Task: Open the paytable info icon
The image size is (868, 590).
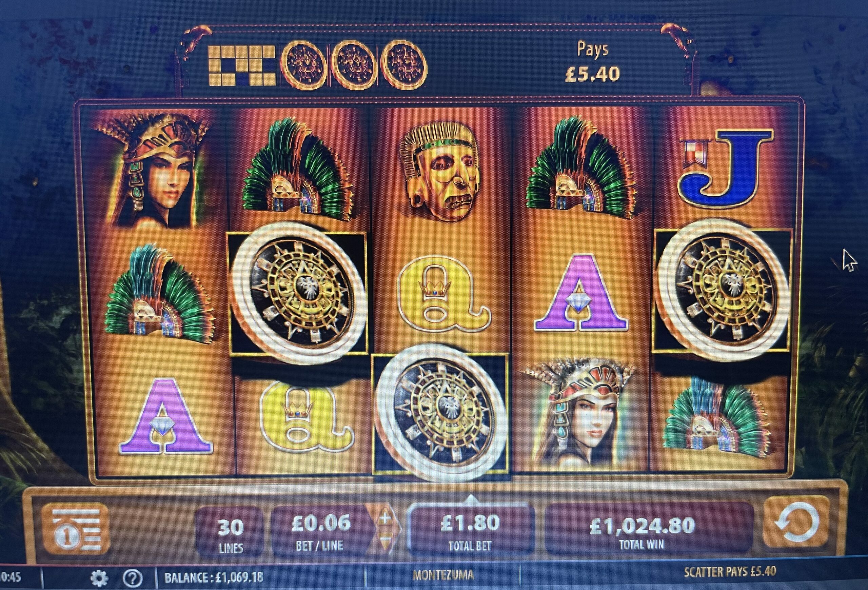Action: coord(76,529)
